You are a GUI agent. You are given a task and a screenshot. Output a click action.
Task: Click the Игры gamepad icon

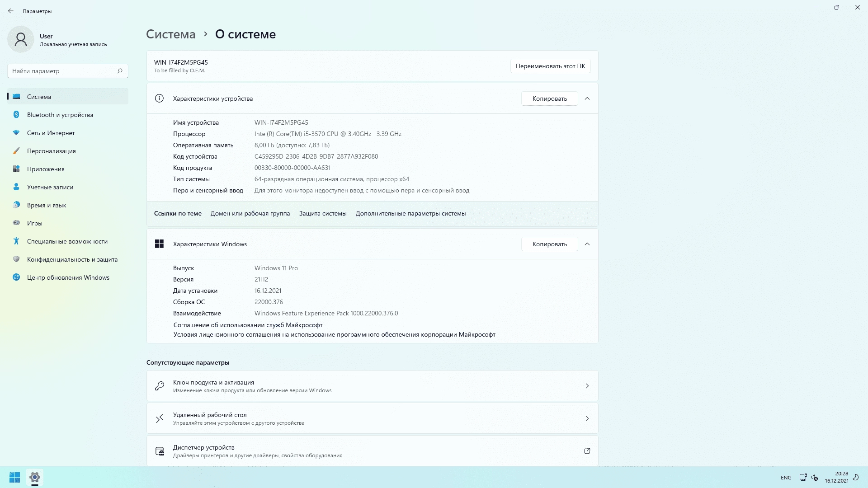[x=16, y=223]
